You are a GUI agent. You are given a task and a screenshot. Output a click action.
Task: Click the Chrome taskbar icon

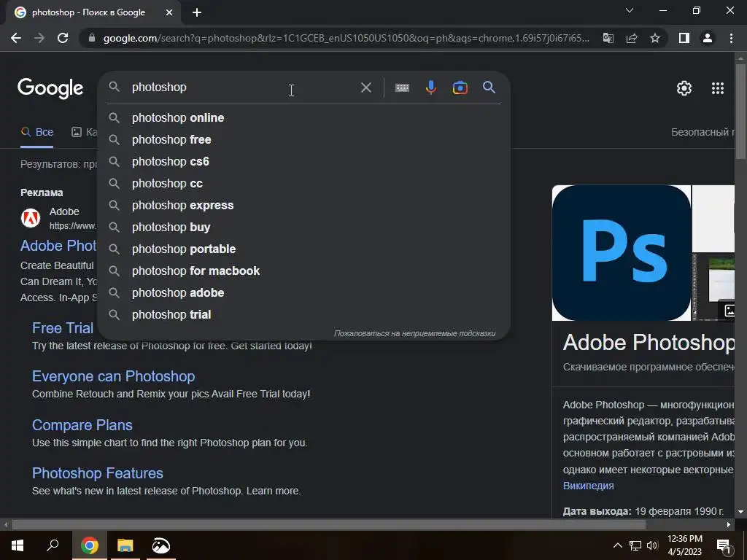click(x=89, y=545)
